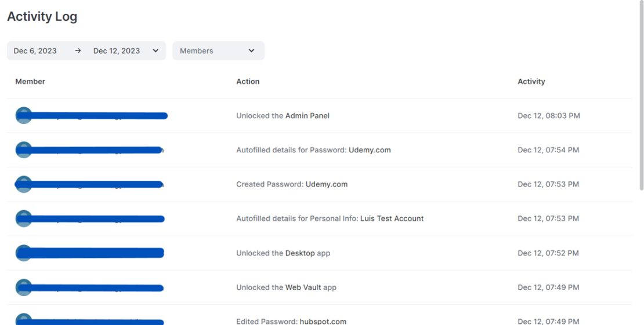Click the Activity column header

click(x=531, y=82)
